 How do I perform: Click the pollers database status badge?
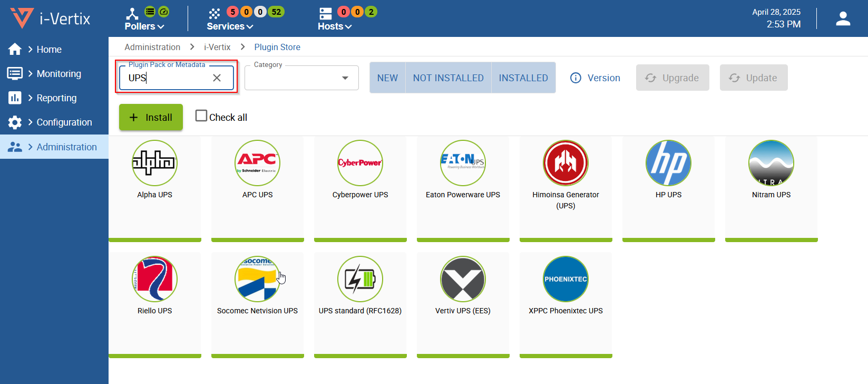click(x=150, y=12)
